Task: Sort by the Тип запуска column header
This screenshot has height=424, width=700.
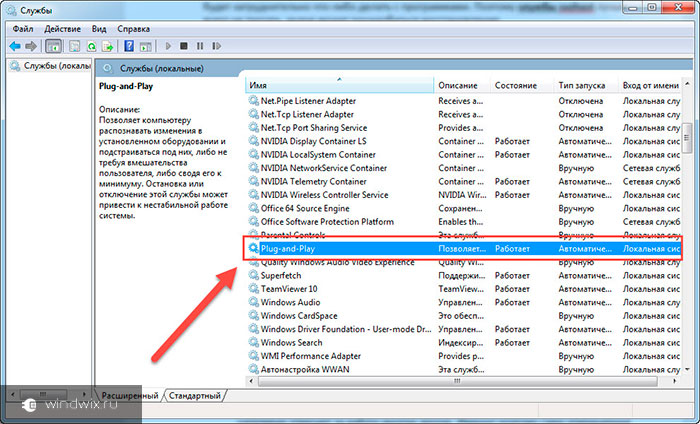Action: click(585, 86)
